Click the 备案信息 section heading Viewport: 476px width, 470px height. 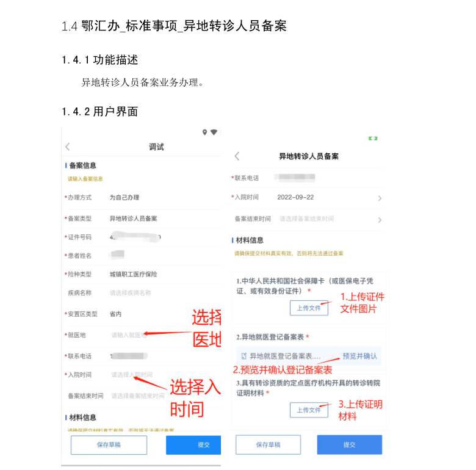point(82,165)
